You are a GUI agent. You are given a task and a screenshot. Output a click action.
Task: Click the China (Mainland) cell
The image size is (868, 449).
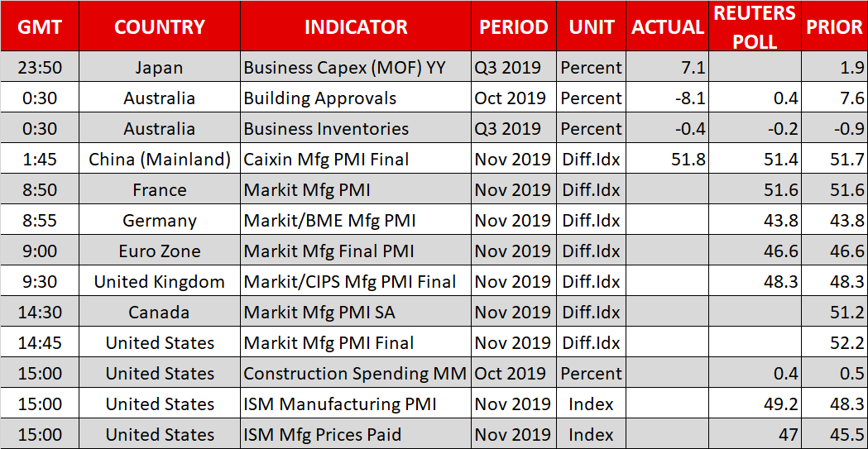[159, 160]
